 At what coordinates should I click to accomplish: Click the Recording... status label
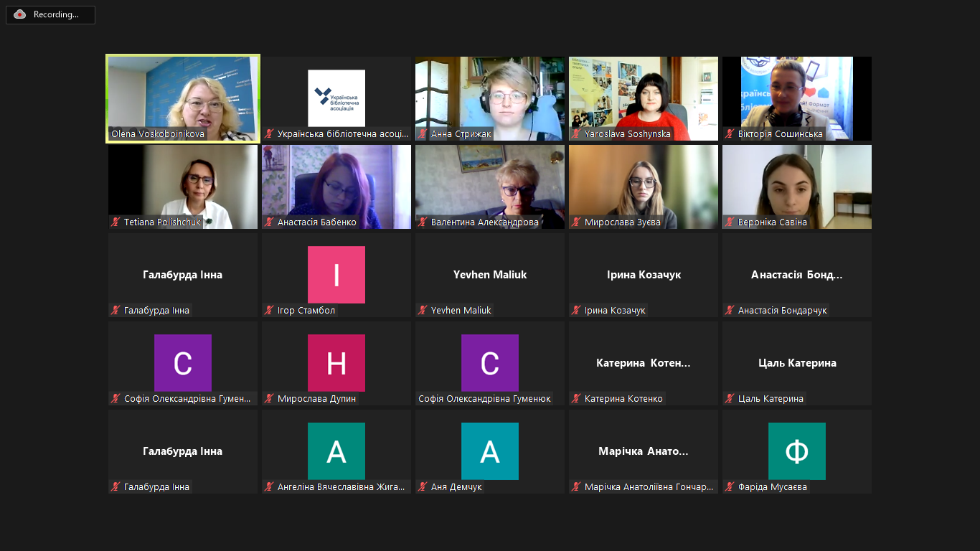tap(56, 14)
